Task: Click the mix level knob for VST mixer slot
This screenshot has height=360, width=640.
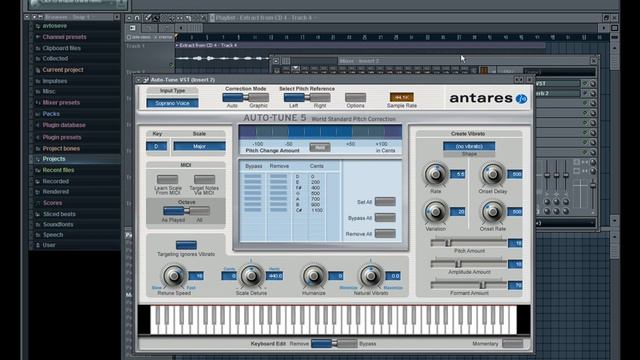Action: point(593,84)
